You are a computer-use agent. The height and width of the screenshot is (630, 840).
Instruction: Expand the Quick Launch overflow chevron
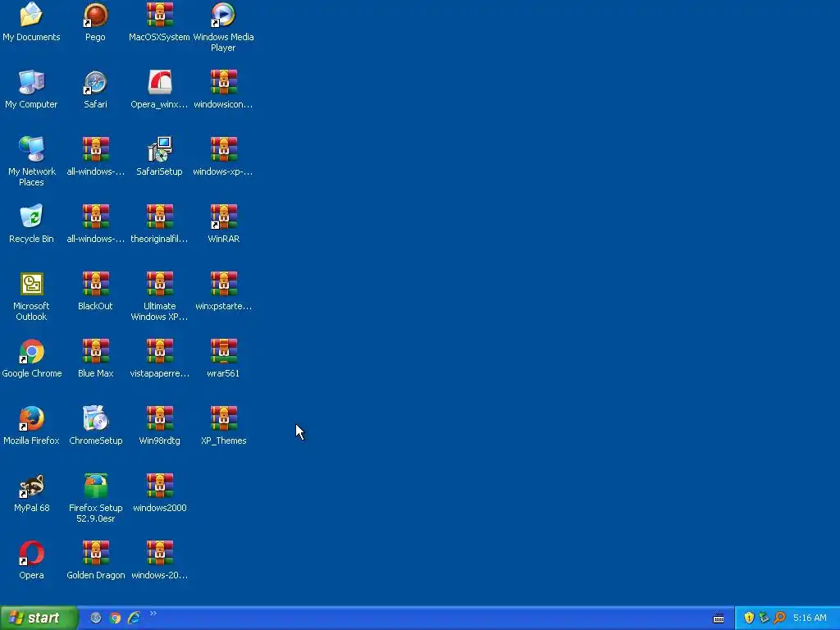point(153,614)
